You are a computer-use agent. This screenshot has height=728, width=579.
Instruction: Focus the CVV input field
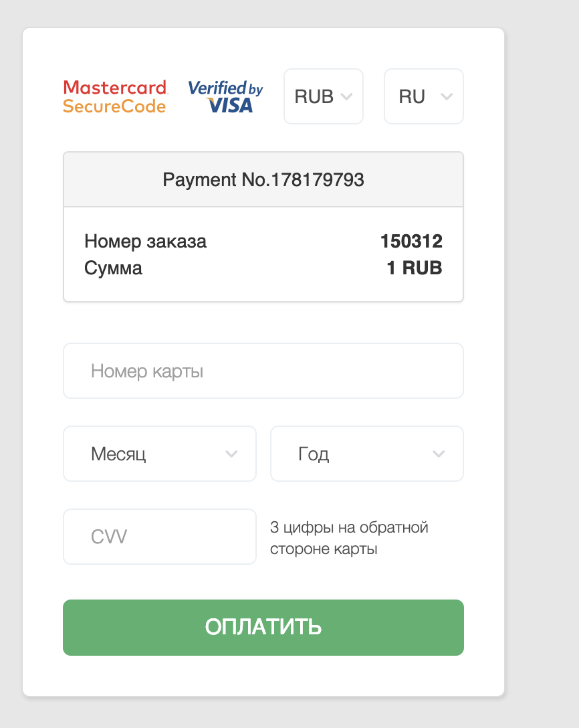coord(160,537)
